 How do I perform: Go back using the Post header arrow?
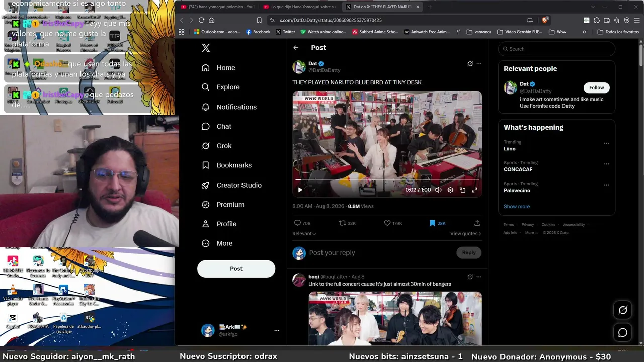click(296, 48)
